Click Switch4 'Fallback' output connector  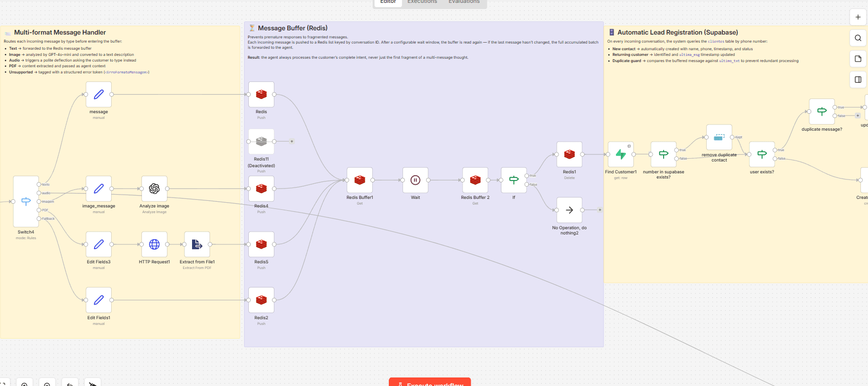click(39, 218)
